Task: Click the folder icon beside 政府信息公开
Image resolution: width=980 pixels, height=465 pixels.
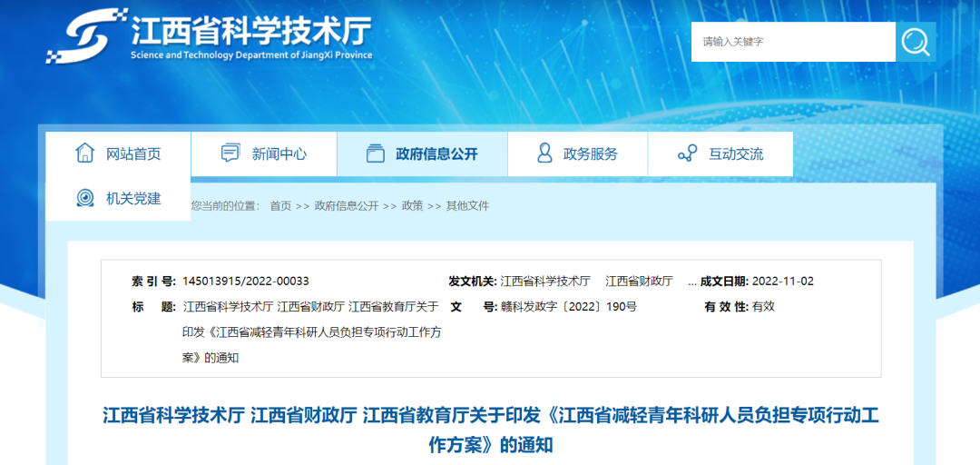Action: [375, 153]
